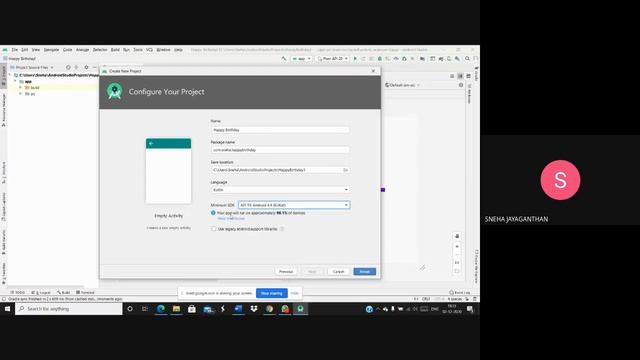Click the Cortana circle icon on taskbar
The width and height of the screenshot is (640, 360).
[130, 309]
